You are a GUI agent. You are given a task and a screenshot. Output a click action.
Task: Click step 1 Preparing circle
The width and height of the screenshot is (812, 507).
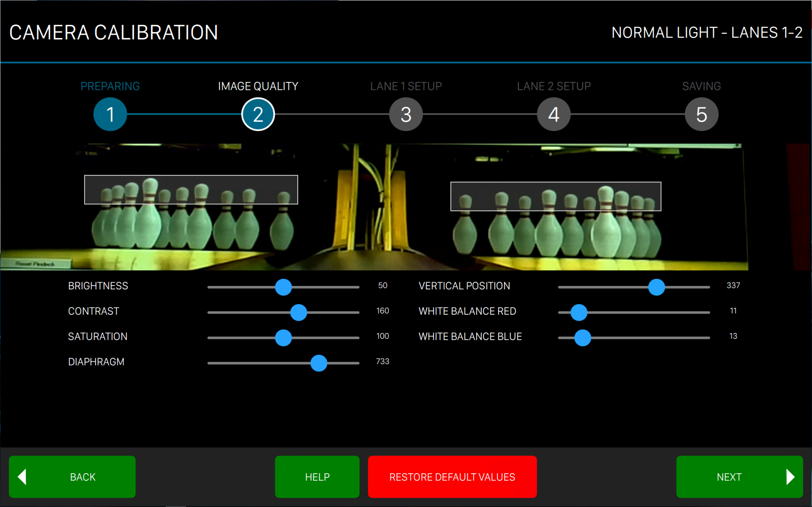[x=110, y=114]
